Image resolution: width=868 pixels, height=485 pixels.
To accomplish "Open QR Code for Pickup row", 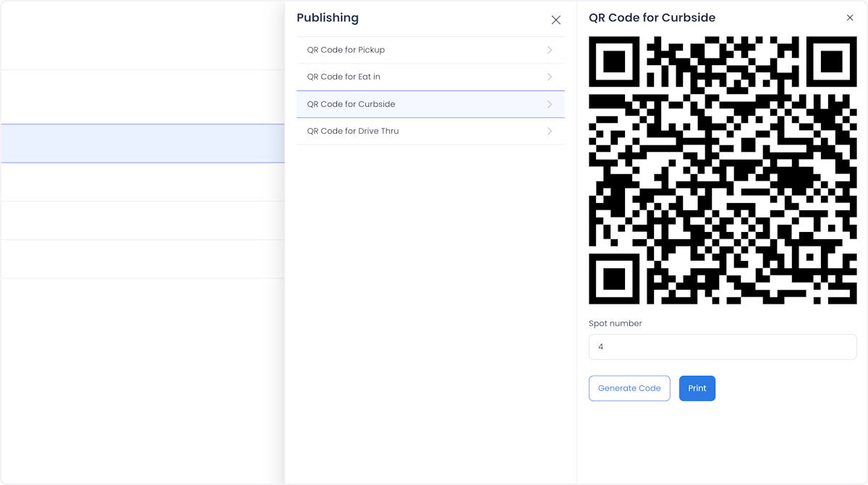I will [x=430, y=50].
